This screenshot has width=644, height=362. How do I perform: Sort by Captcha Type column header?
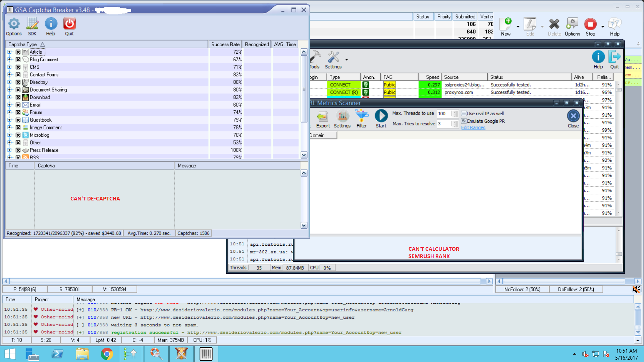click(107, 44)
